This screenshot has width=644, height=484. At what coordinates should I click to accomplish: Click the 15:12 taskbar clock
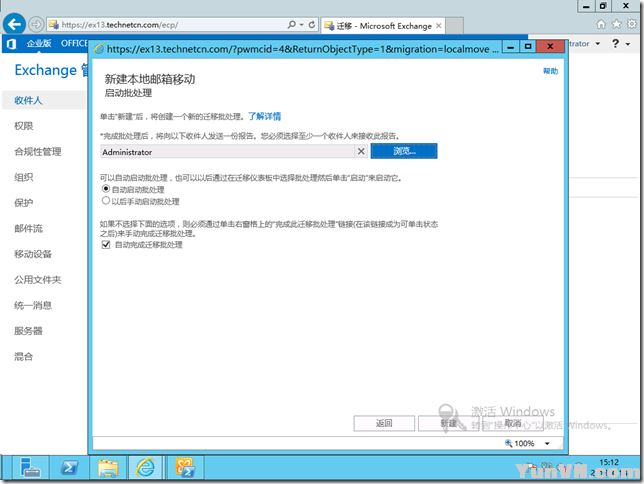click(609, 462)
